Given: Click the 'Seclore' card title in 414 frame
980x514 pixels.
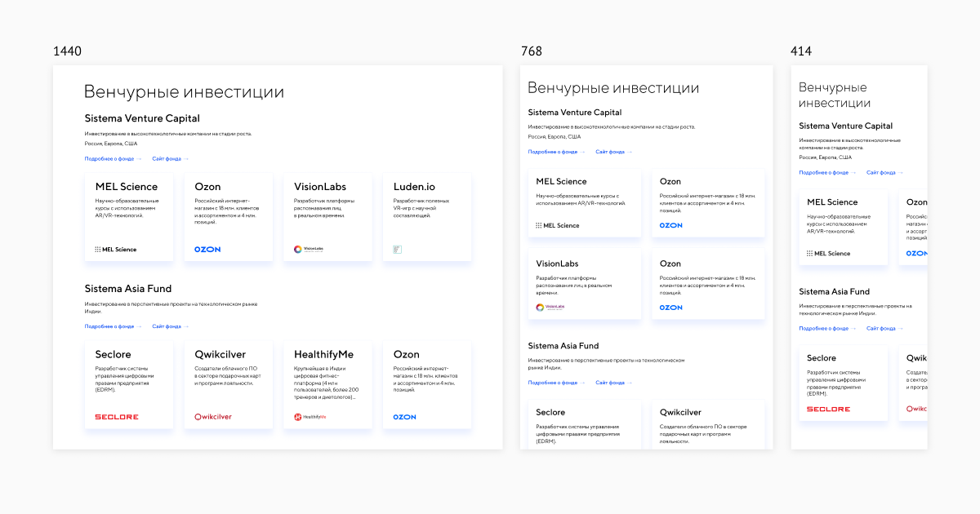Looking at the screenshot, I should (822, 358).
